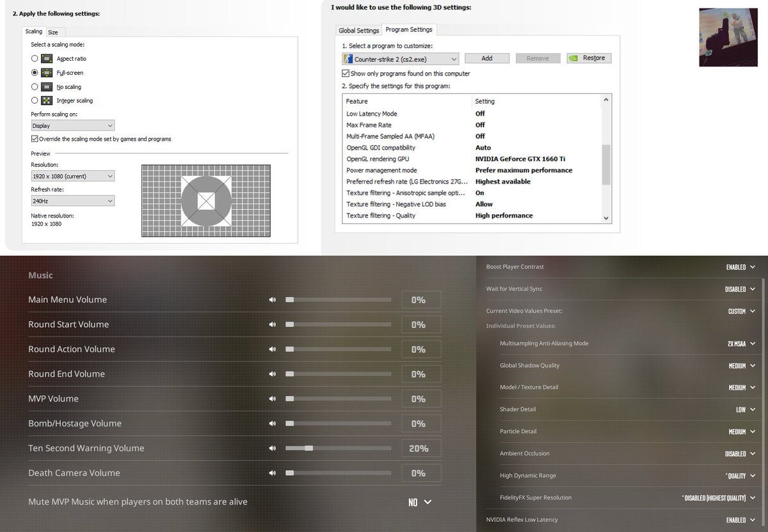This screenshot has height=532, width=768.
Task: Toggle Show only programs found on this computer
Action: tap(345, 73)
